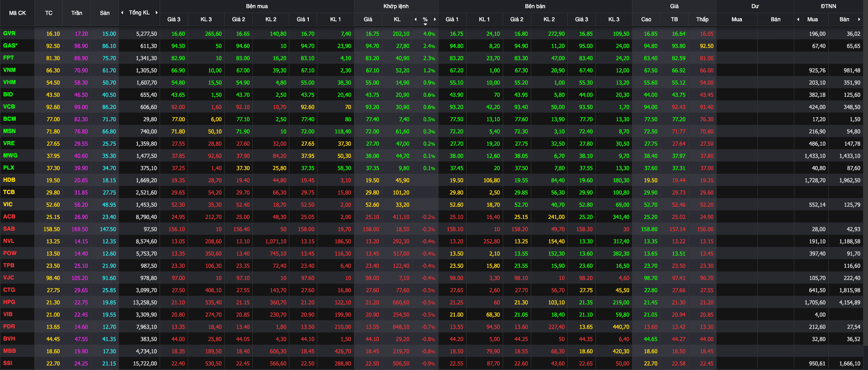Open the VIC stock symbol

click(8, 204)
